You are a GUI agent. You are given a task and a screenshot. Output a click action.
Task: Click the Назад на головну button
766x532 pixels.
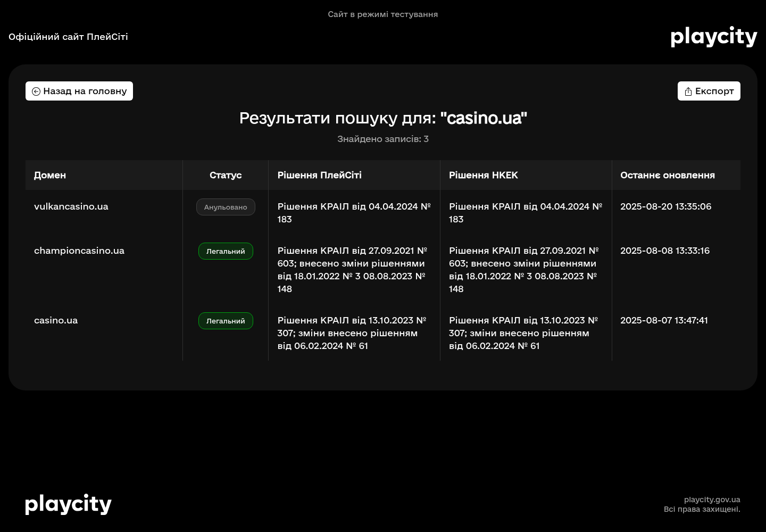[79, 91]
